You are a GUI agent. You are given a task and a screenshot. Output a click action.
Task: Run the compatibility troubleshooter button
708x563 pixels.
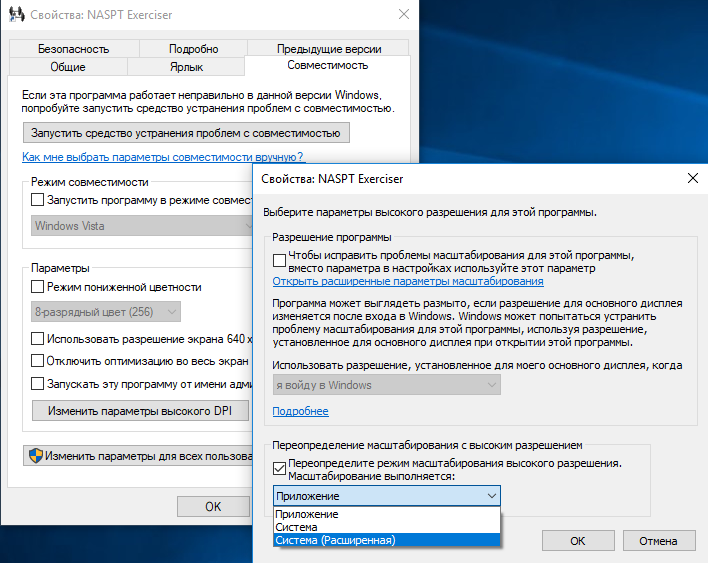pos(186,133)
